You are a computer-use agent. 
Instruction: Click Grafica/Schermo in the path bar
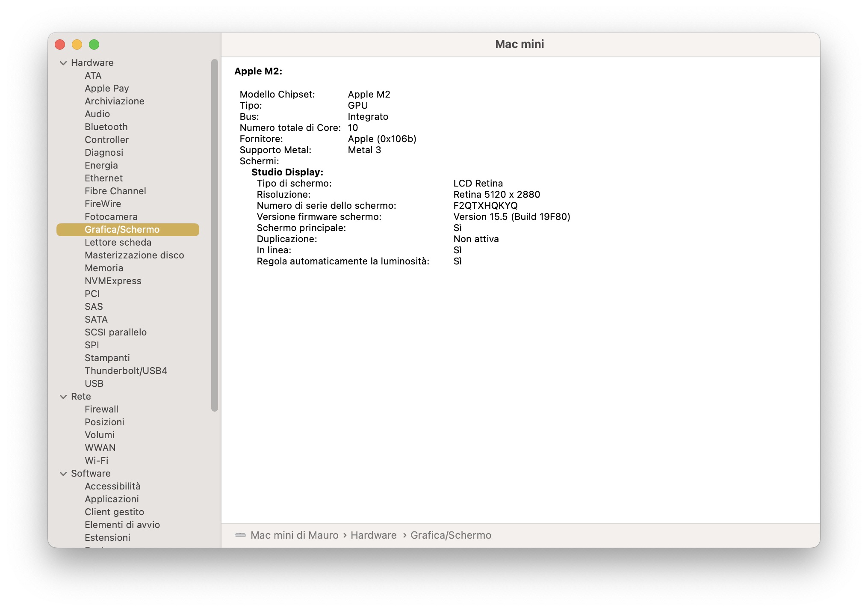[x=451, y=535]
